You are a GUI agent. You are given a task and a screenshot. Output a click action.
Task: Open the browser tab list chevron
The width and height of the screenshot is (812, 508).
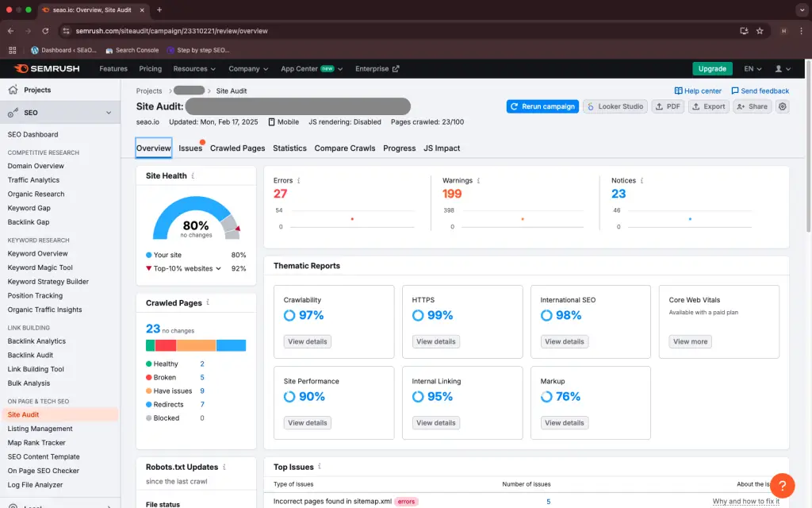click(802, 10)
